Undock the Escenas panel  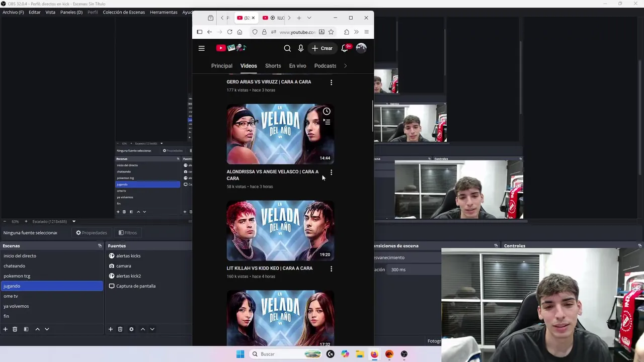point(100,246)
